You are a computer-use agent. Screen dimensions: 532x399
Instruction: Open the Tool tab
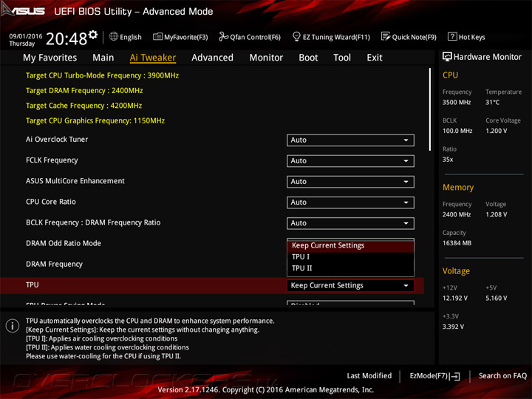342,58
